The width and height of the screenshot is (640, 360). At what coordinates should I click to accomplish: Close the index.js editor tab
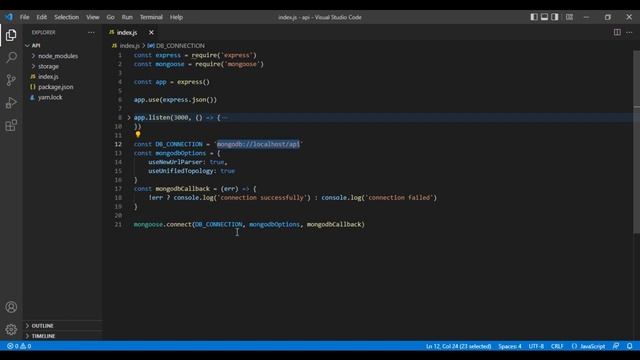(151, 32)
